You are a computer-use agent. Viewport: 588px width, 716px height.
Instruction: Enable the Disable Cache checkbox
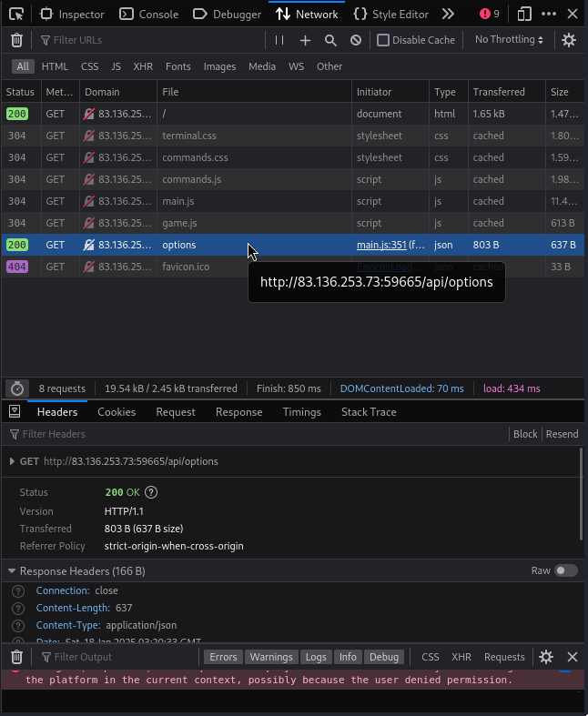point(383,40)
